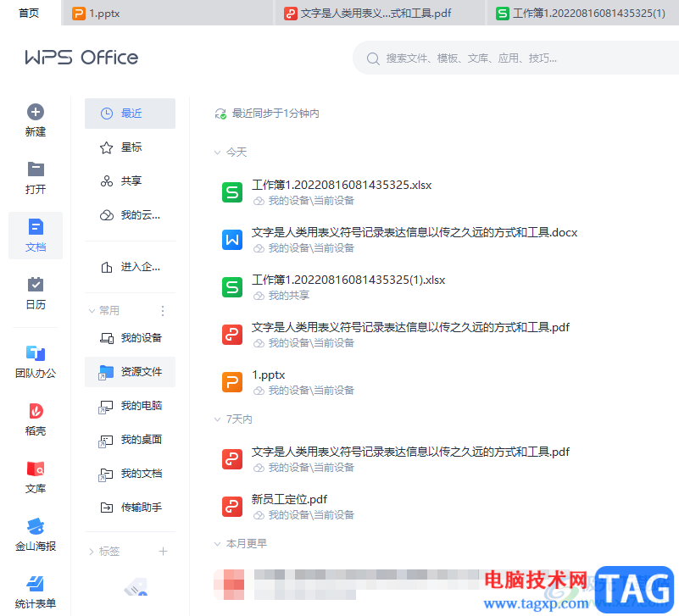This screenshot has width=679, height=616.
Task: Click the sync status icon
Action: (220, 114)
